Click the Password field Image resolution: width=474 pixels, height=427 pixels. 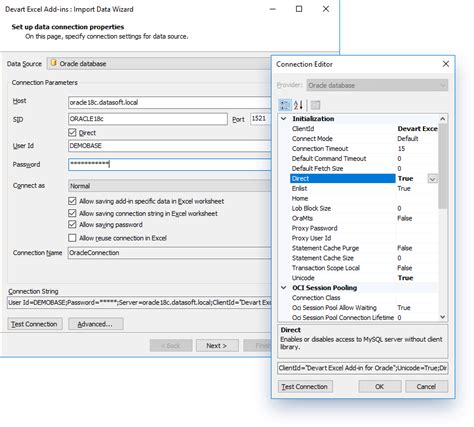pos(170,164)
